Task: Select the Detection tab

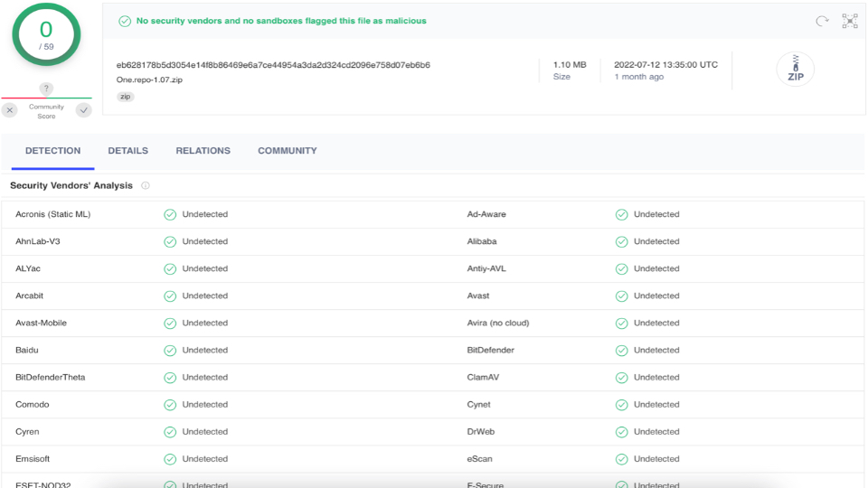Action: pyautogui.click(x=52, y=151)
